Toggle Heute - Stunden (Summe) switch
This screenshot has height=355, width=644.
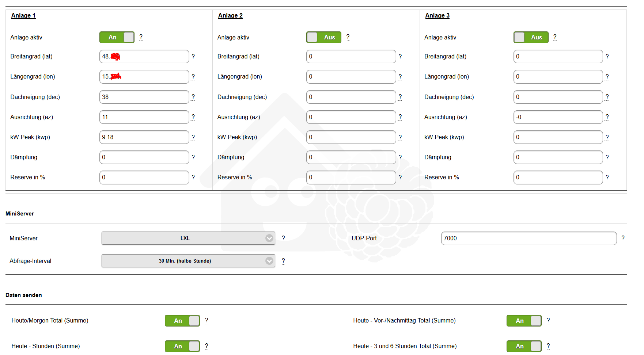click(x=182, y=346)
